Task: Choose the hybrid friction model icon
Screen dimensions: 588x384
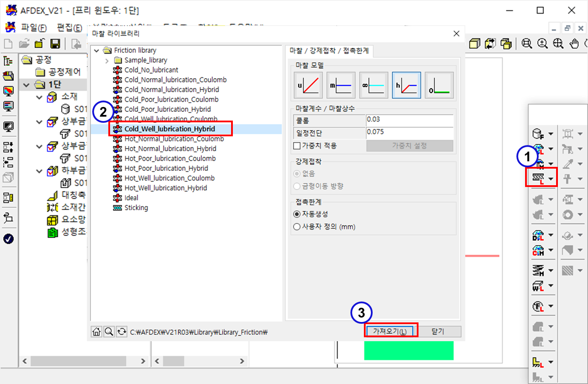Action: click(x=406, y=85)
